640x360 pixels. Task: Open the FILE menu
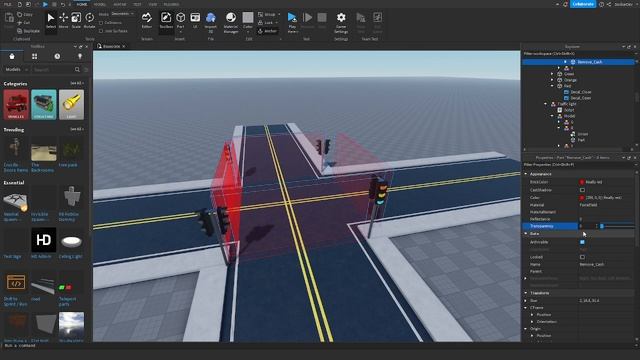click(x=8, y=4)
